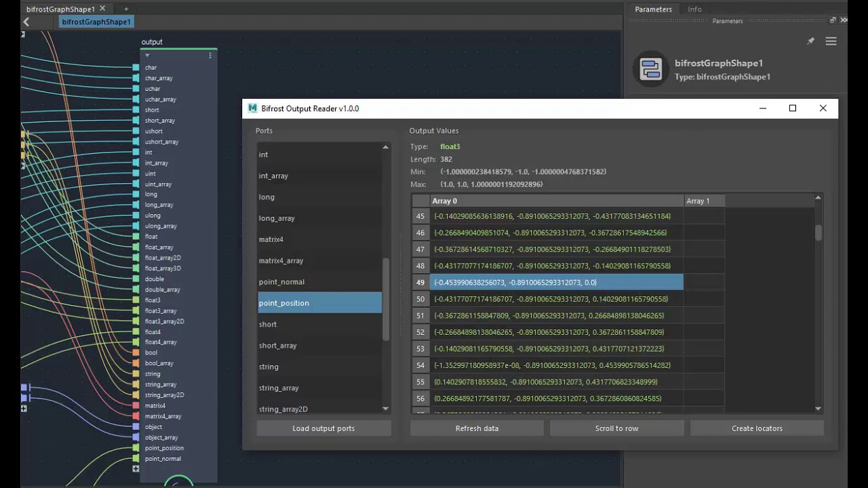Viewport: 868px width, 488px height.
Task: Add a new port on output node
Action: click(136, 469)
